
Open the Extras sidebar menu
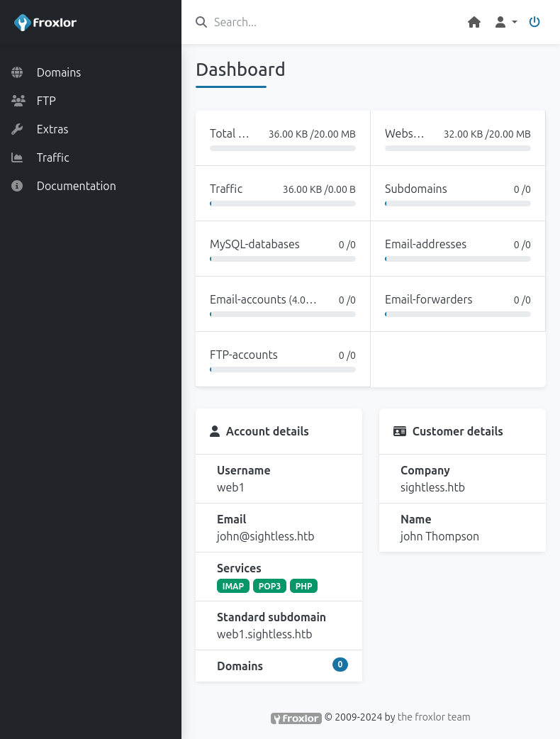52,129
